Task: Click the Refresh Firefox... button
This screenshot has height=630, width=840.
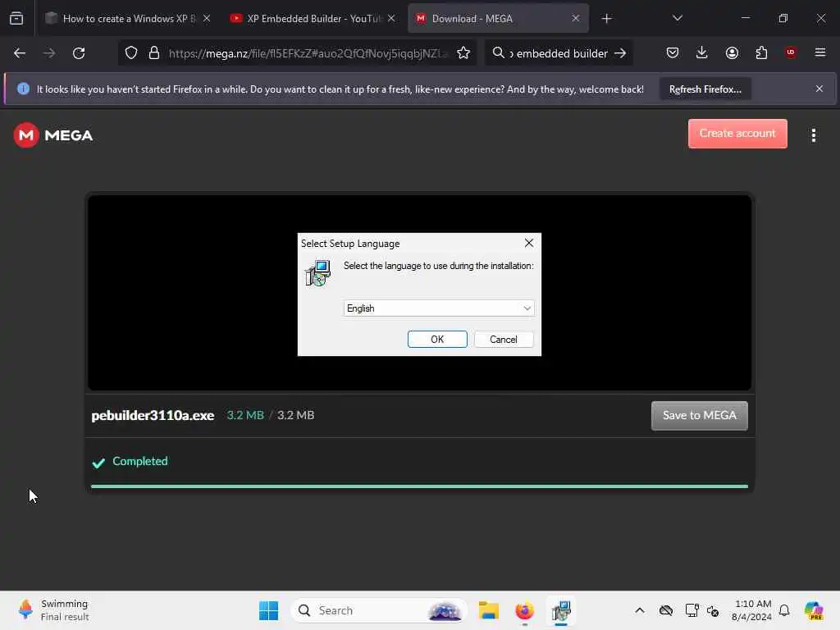Action: pyautogui.click(x=705, y=89)
